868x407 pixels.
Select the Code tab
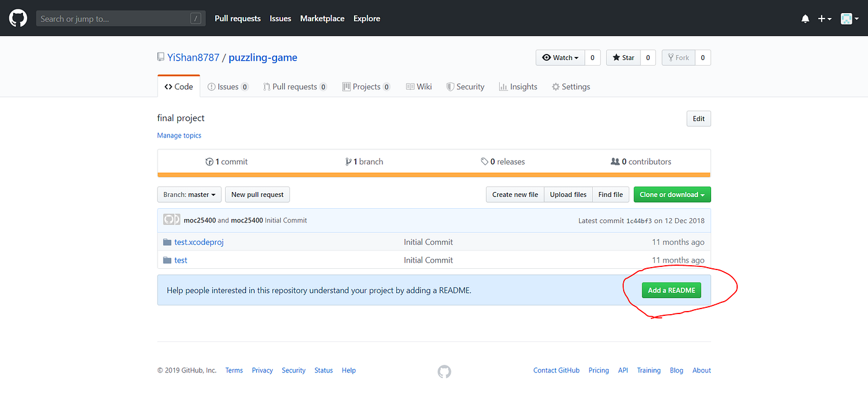[179, 87]
